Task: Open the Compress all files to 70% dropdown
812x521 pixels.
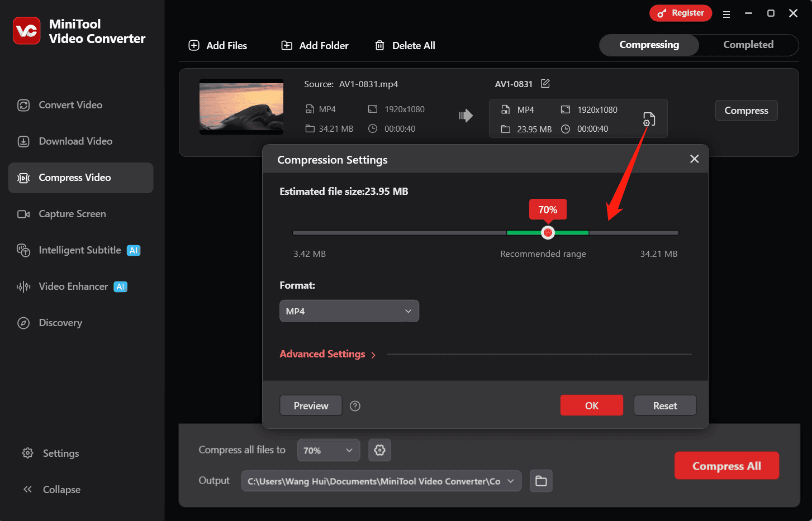Action: 329,450
